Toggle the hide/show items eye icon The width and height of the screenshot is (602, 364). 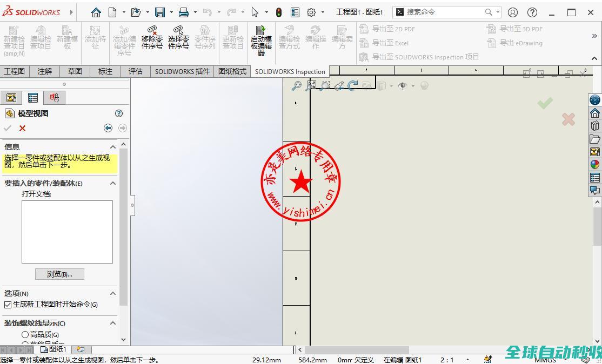[x=402, y=86]
